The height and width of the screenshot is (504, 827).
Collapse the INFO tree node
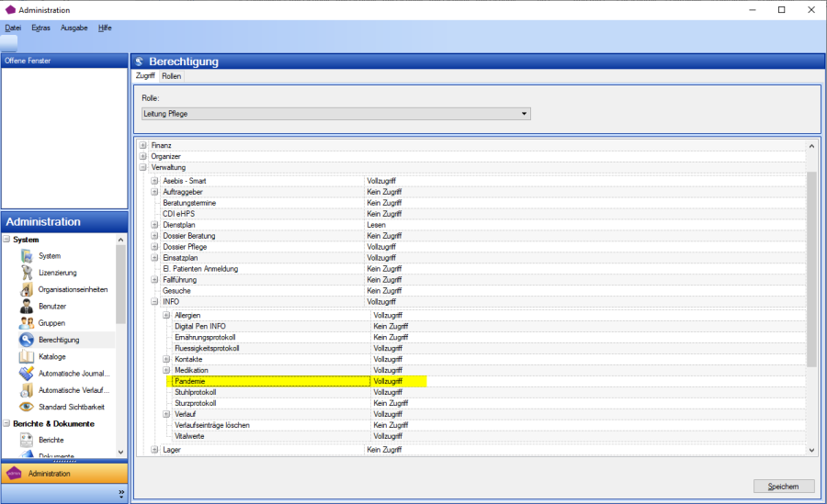click(x=154, y=301)
